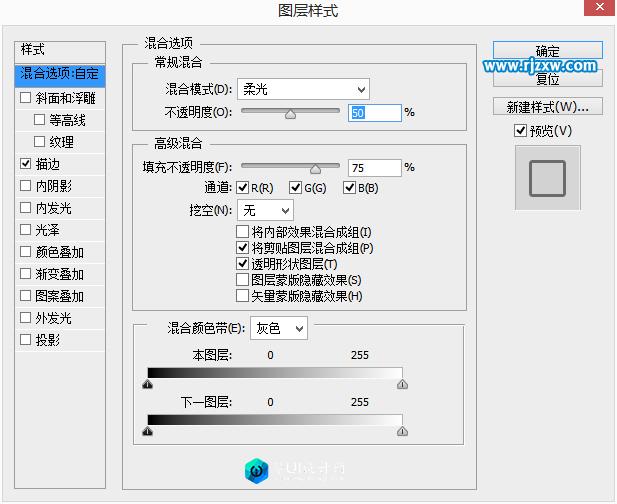Open the 混合模式 dropdown showing 柔光
This screenshot has height=504, width=617.
tap(303, 89)
